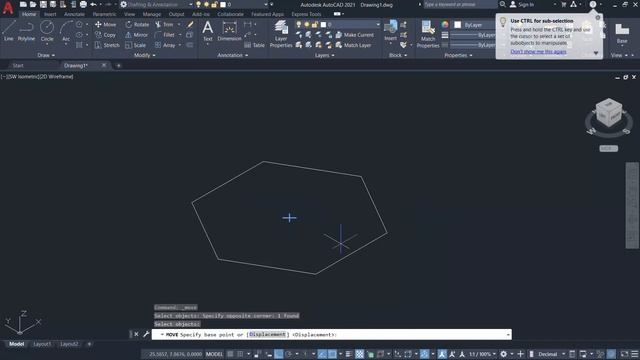Click the ViewCube

[x=609, y=112]
